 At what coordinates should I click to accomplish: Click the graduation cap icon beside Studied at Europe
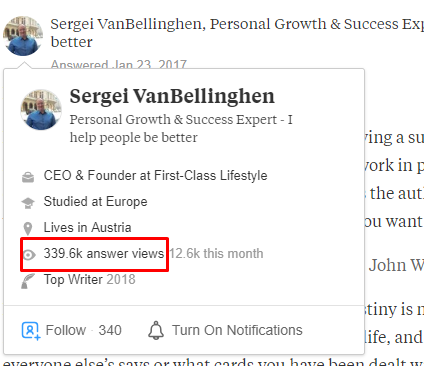(x=28, y=202)
